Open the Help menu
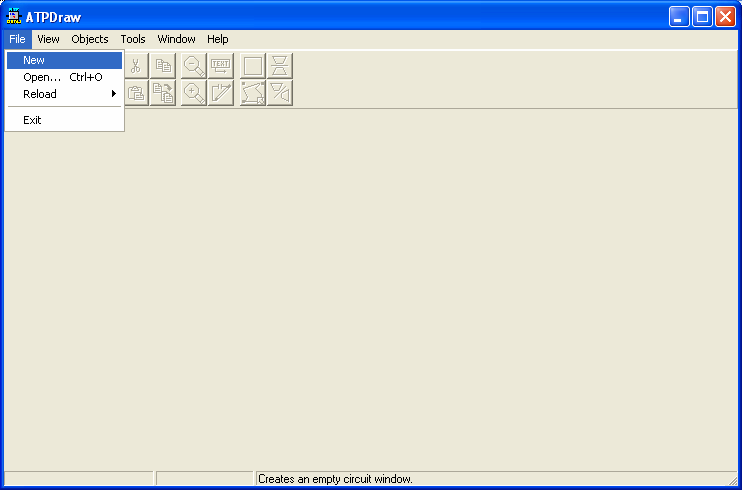742x490 pixels. 218,39
